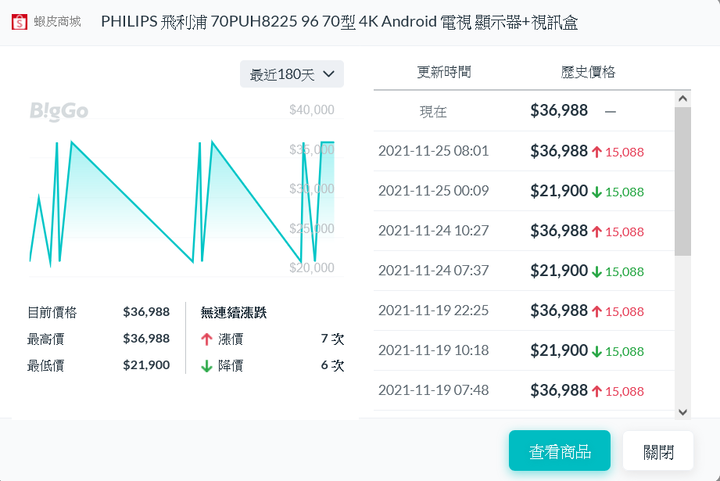The width and height of the screenshot is (720, 481).
Task: Click the 蝦皮商城 store name
Action: pyautogui.click(x=57, y=22)
